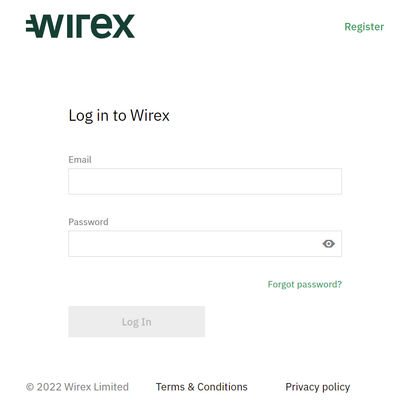The height and width of the screenshot is (403, 409).
Task: Click the Email field label
Action: pos(80,159)
